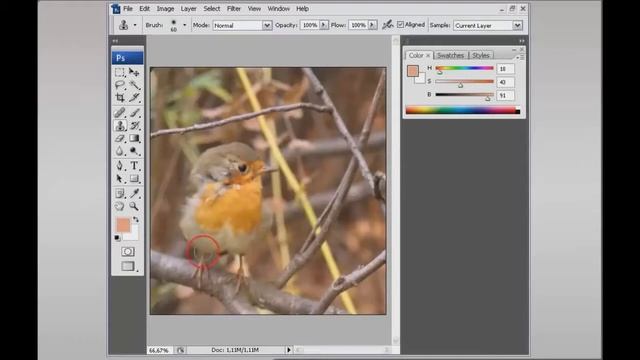
Task: Select the Healing Brush tool
Action: point(120,113)
